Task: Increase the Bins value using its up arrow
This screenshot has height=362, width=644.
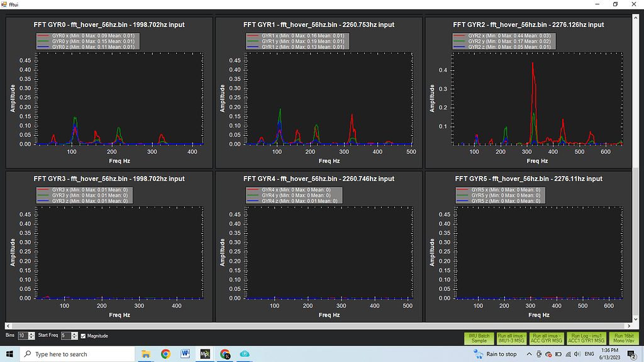Action: 31,333
